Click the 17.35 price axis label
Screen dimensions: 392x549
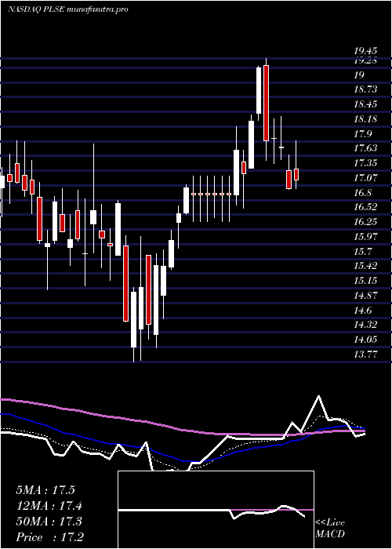(x=365, y=163)
